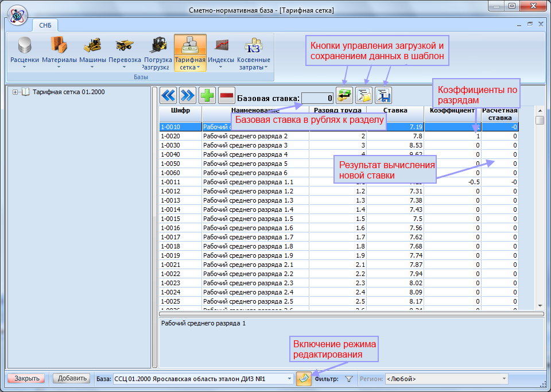Select cell Рабочий среднего разряда 2.4
551x392 pixels.
click(x=255, y=292)
